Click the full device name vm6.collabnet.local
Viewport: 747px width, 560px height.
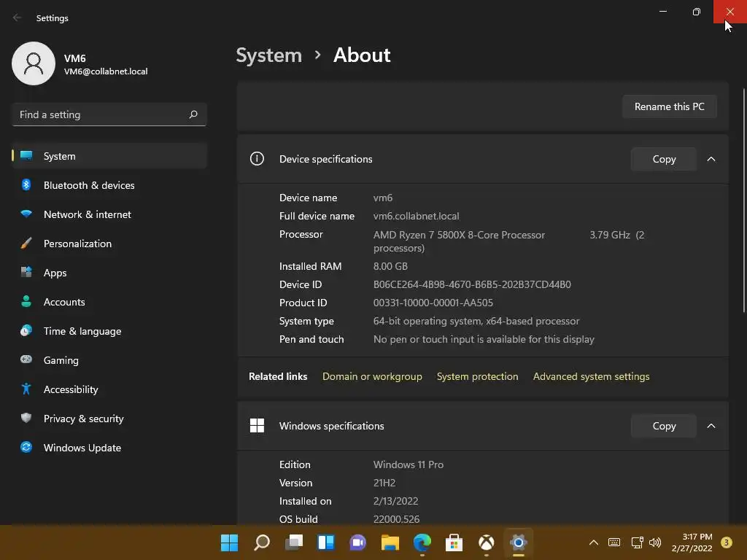click(417, 216)
